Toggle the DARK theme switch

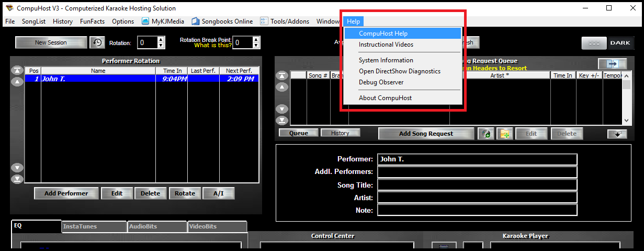pos(607,43)
